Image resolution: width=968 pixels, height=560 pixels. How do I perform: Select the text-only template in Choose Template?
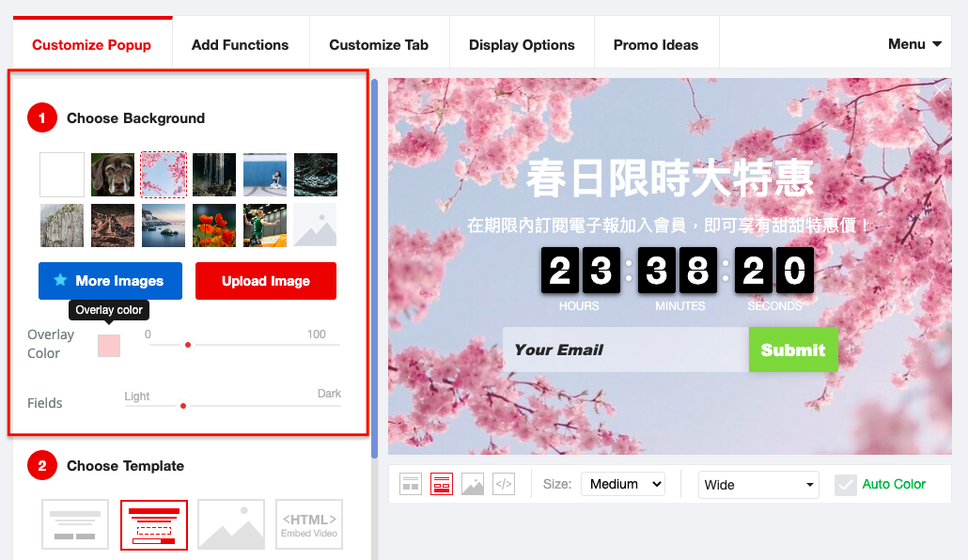click(75, 524)
